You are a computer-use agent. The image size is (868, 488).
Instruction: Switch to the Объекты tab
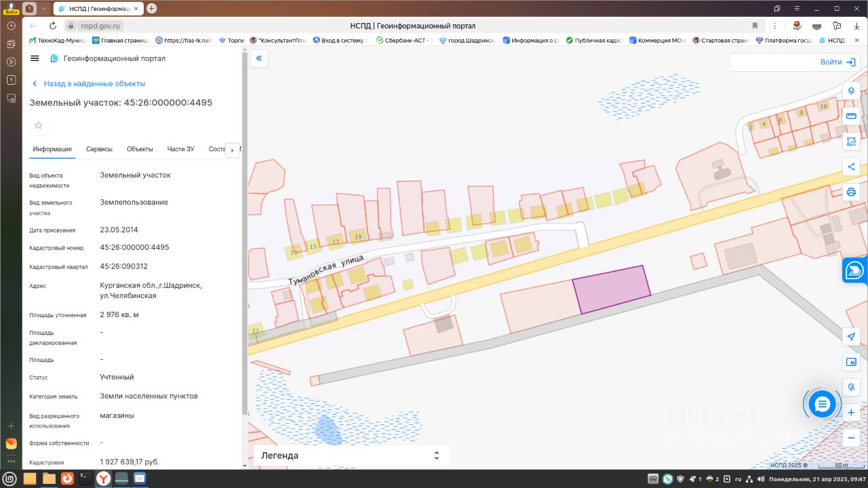point(140,149)
